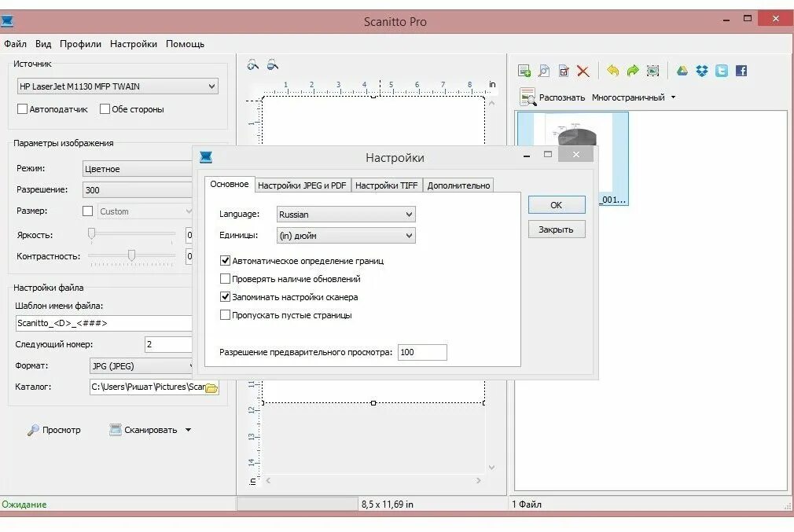Open the Файл menu

pos(15,44)
